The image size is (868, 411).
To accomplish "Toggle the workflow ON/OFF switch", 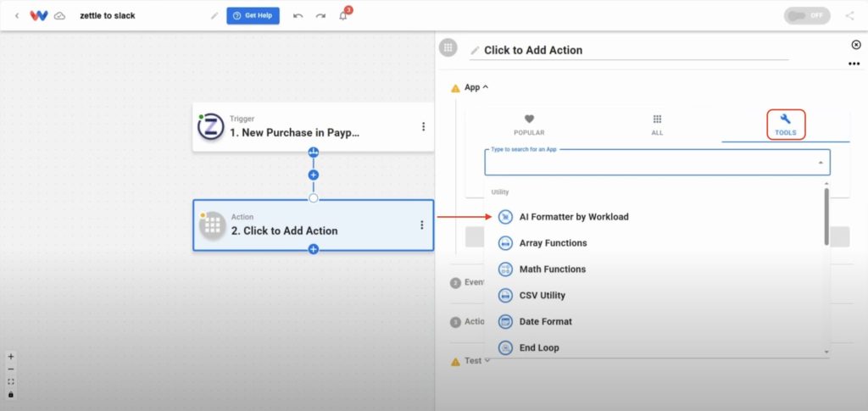I will click(x=807, y=15).
